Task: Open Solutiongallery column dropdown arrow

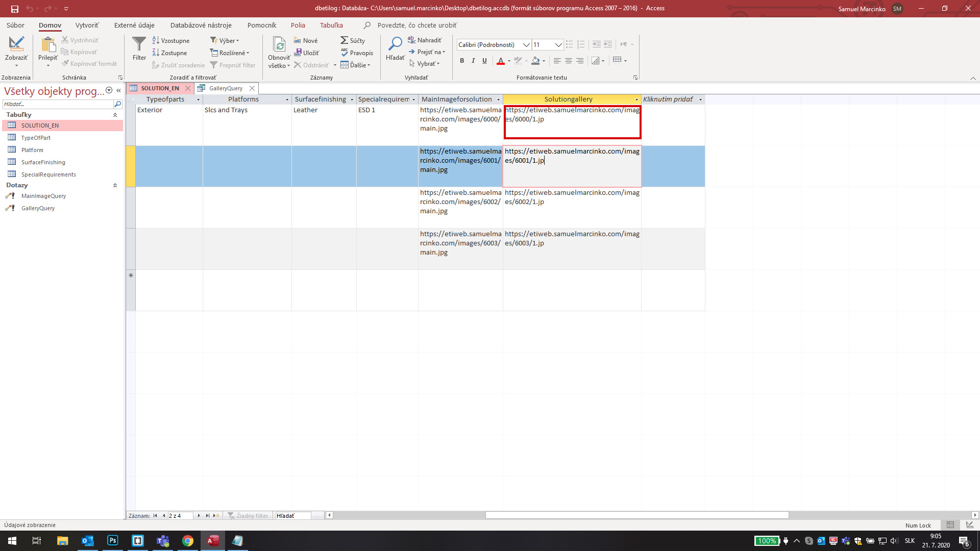Action: pyautogui.click(x=636, y=99)
